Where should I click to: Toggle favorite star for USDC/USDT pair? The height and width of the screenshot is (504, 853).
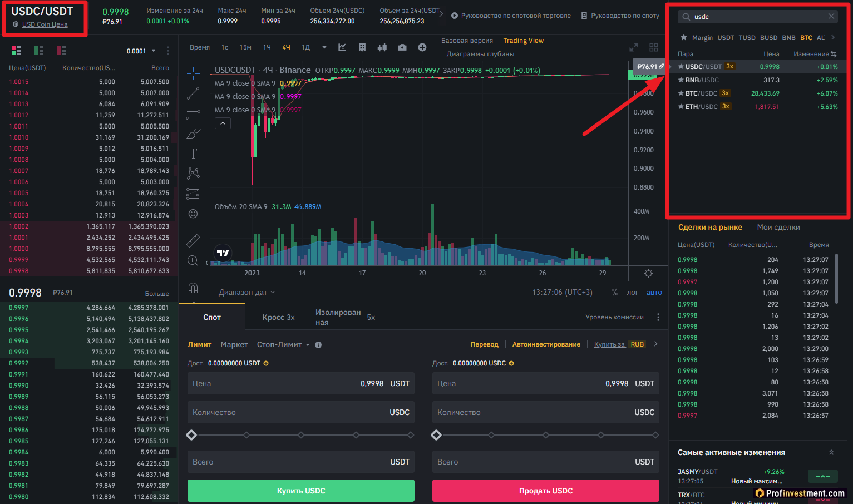coord(681,66)
